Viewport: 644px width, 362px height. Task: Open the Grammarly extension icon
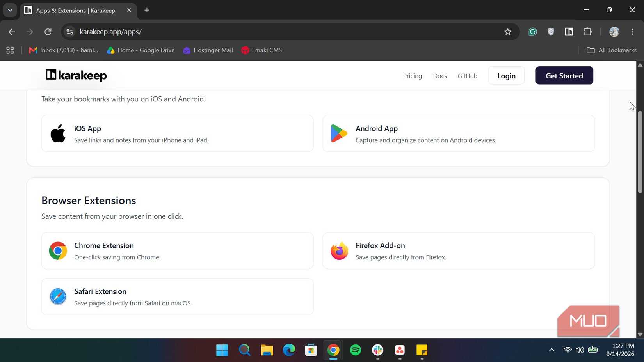point(532,32)
